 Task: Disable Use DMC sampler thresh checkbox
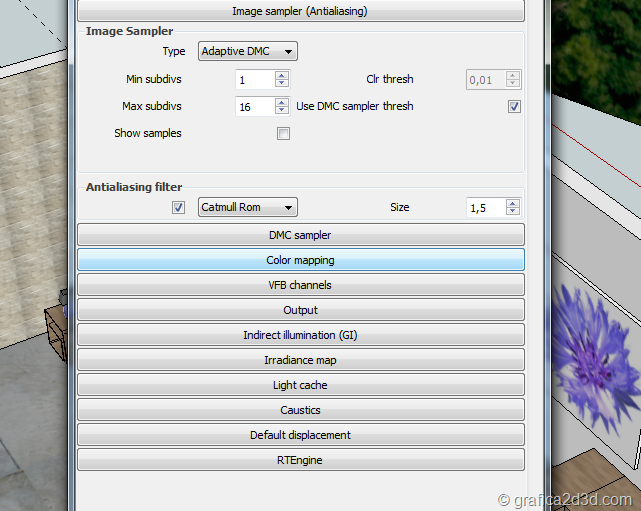click(x=514, y=106)
